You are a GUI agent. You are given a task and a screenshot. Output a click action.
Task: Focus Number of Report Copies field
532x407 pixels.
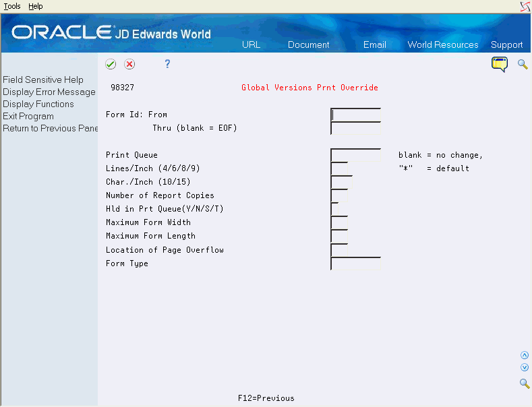click(x=339, y=195)
